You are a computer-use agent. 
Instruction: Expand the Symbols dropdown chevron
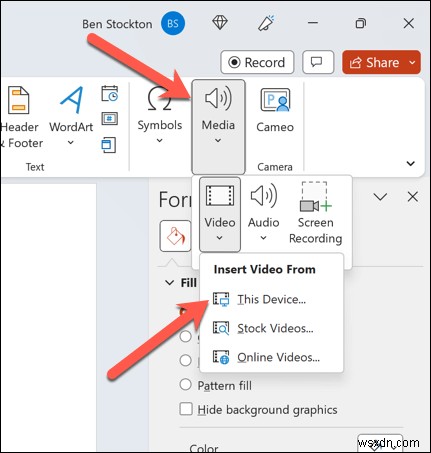click(x=160, y=140)
